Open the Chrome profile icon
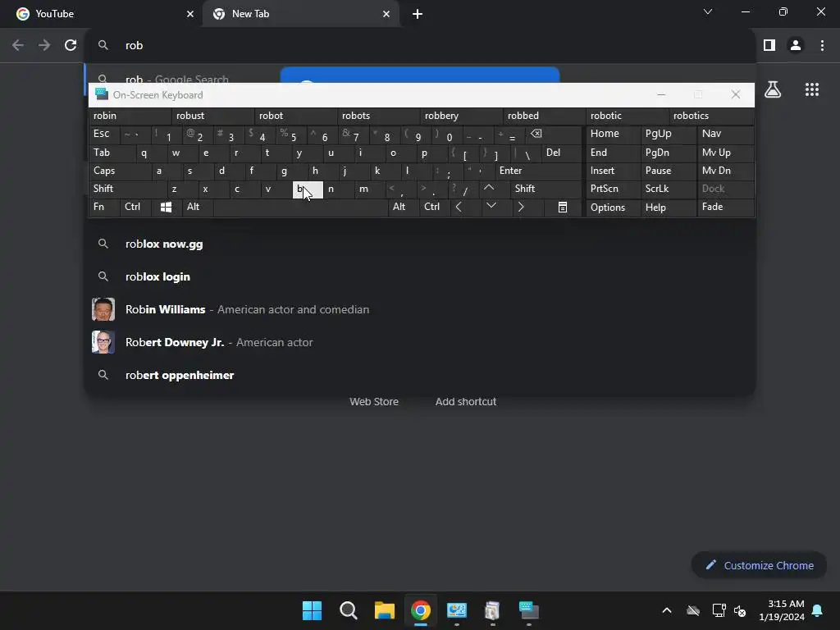 [796, 46]
